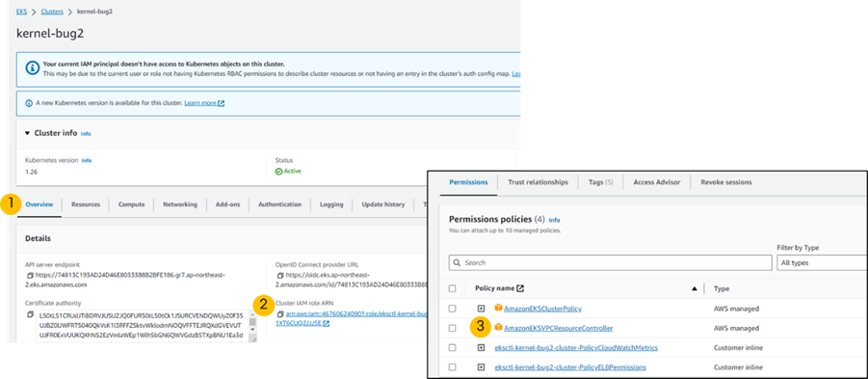Viewport: 868px width, 379px height.
Task: Open the Filter by Type dropdown
Action: pos(822,262)
